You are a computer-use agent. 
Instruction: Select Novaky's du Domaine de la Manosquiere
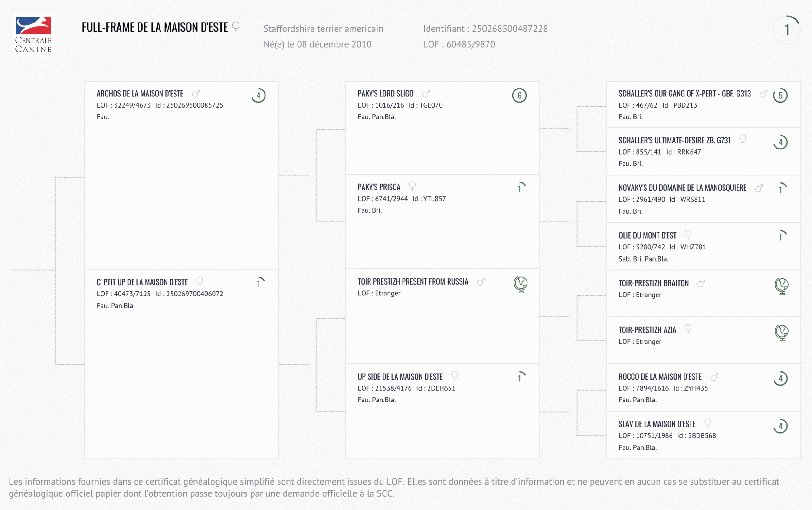pos(682,188)
